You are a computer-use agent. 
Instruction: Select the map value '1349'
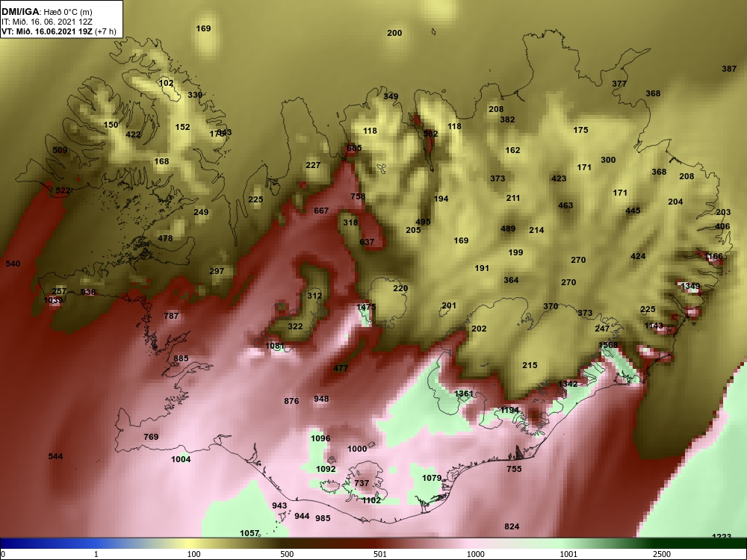coord(690,286)
